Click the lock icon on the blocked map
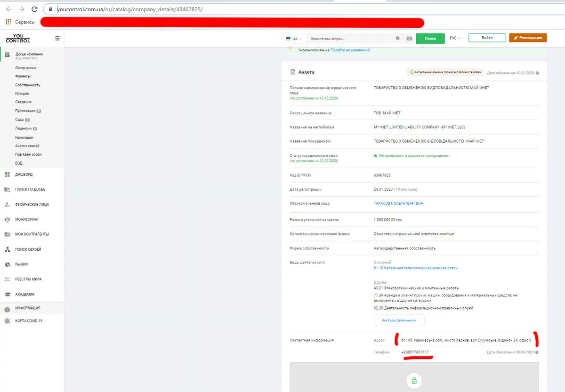 [x=414, y=381]
